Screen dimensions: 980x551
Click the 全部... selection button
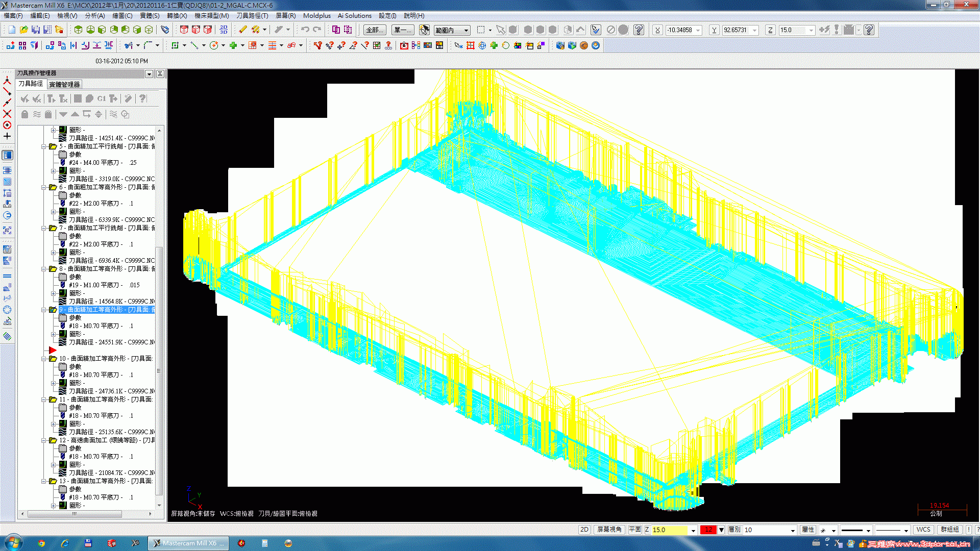click(374, 30)
